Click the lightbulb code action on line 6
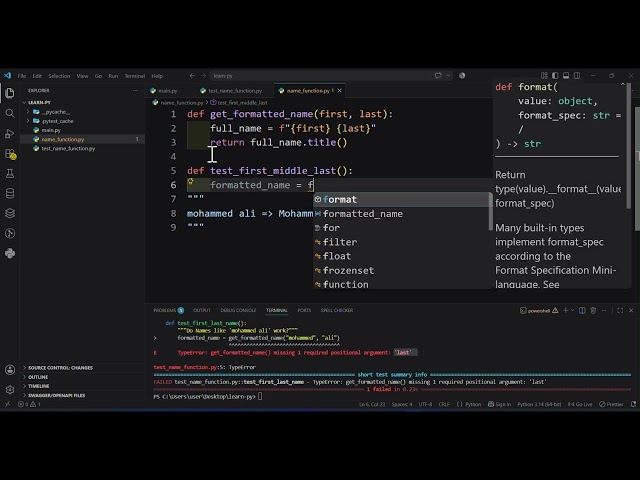 (190, 182)
